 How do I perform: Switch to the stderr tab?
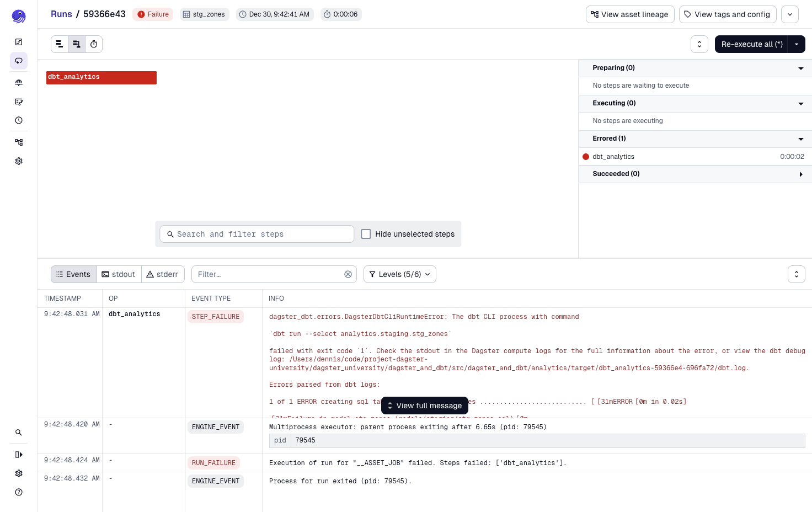click(x=163, y=274)
